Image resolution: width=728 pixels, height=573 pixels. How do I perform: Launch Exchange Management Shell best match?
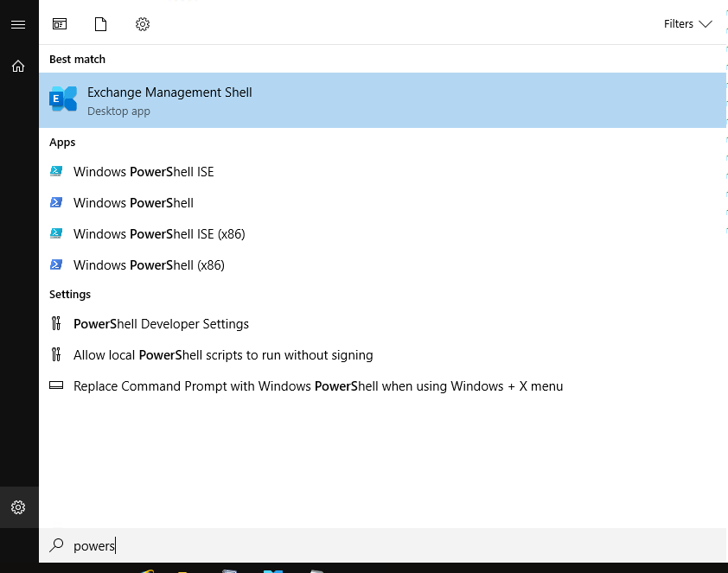(x=382, y=100)
